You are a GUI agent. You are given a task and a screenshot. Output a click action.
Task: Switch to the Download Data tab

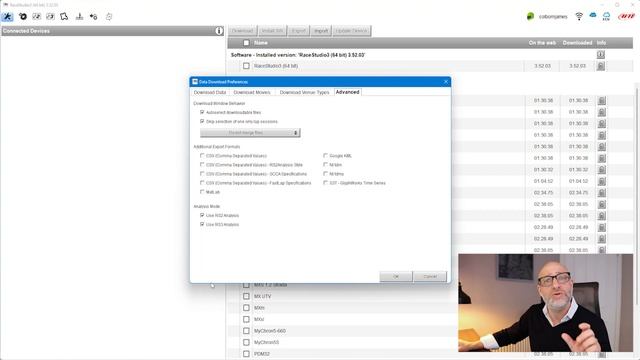click(210, 92)
